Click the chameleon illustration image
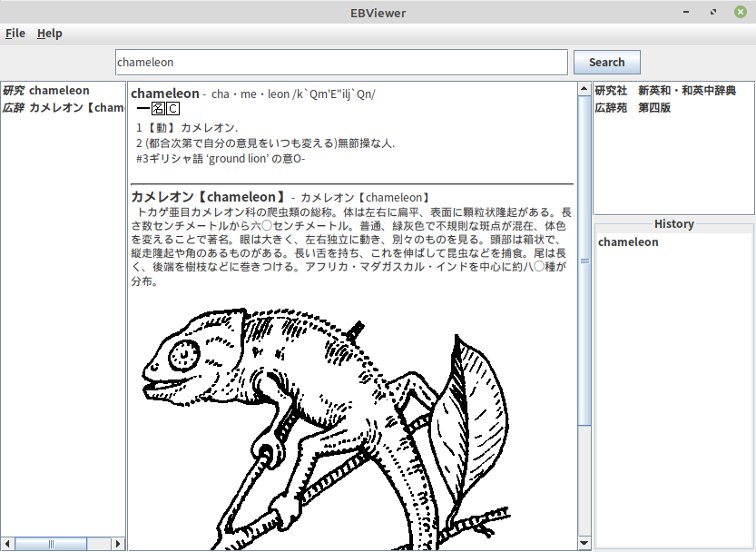756x552 pixels. (327, 429)
